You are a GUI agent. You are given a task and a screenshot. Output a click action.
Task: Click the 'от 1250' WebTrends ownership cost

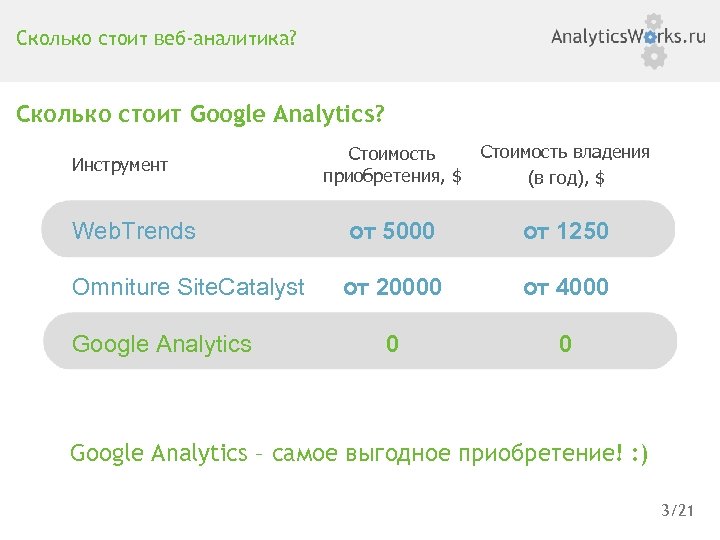click(566, 231)
